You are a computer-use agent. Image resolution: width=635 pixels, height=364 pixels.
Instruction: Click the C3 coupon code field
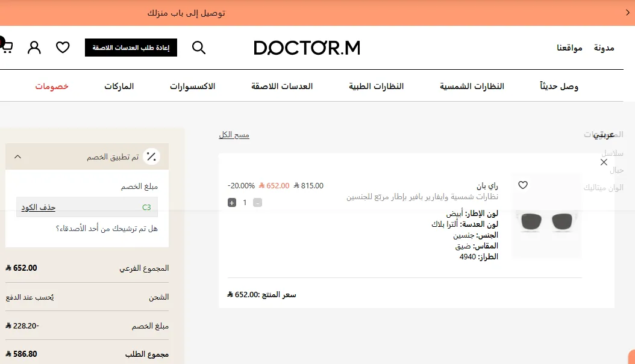[87, 207]
